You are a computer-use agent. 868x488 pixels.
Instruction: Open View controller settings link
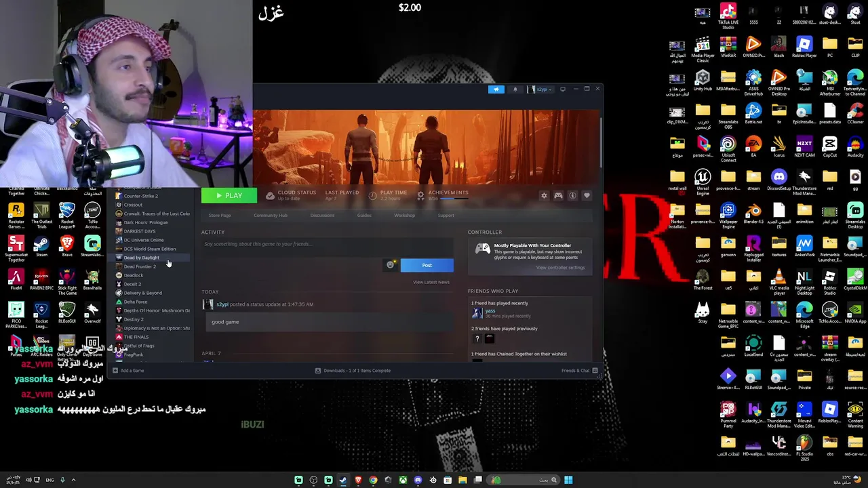pos(560,268)
